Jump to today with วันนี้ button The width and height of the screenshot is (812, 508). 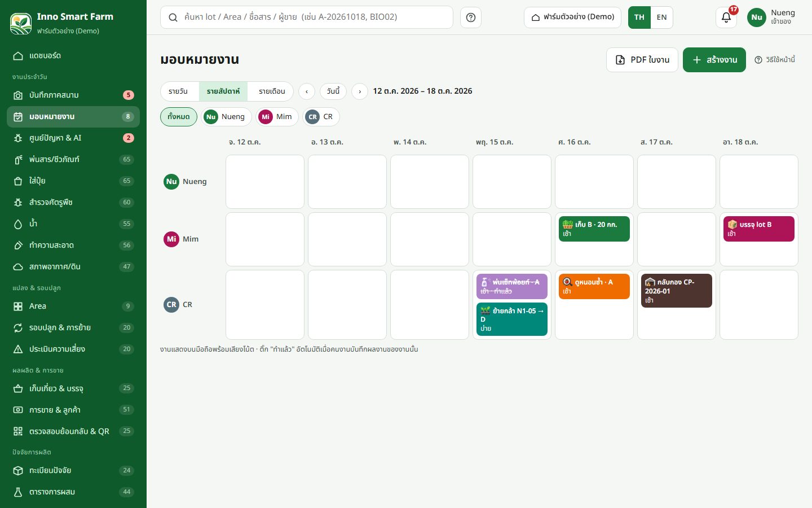[333, 91]
